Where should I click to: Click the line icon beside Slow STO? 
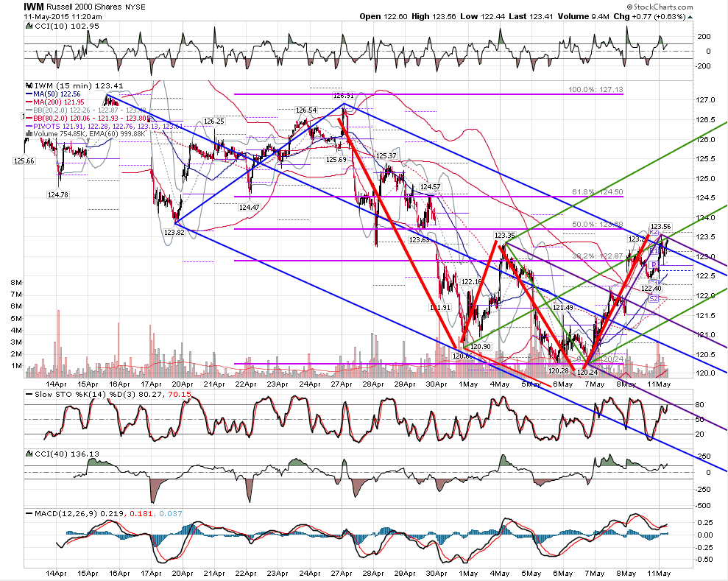29,394
